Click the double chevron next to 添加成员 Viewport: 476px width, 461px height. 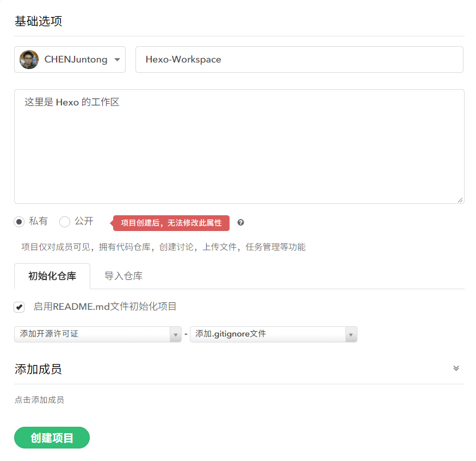point(456,368)
